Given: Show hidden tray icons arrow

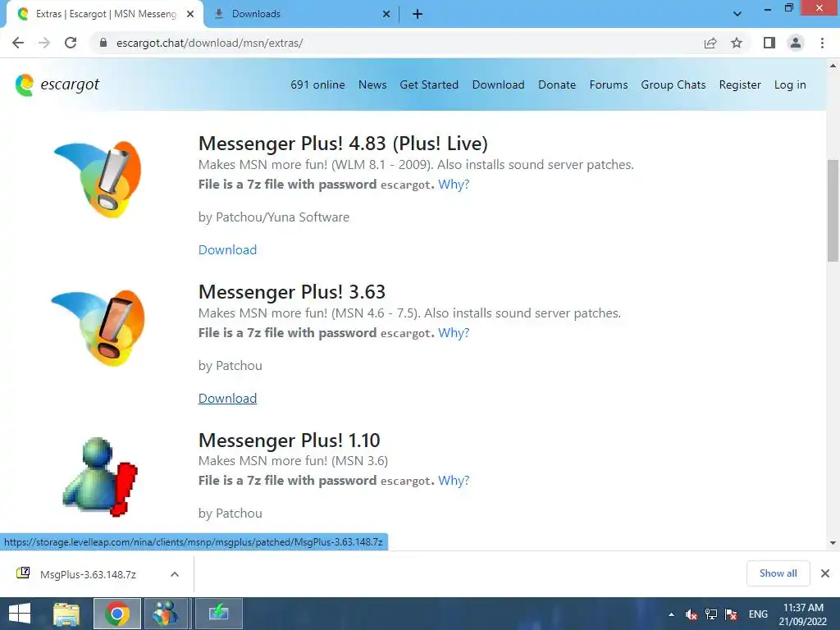Looking at the screenshot, I should click(671, 614).
